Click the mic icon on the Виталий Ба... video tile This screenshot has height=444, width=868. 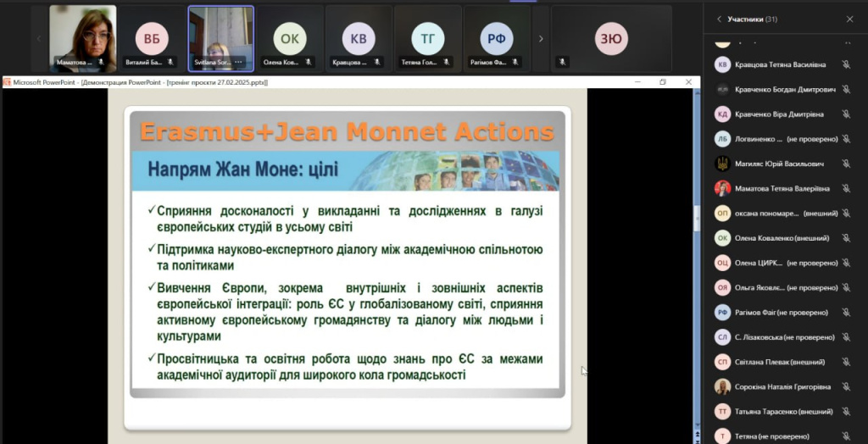point(170,63)
